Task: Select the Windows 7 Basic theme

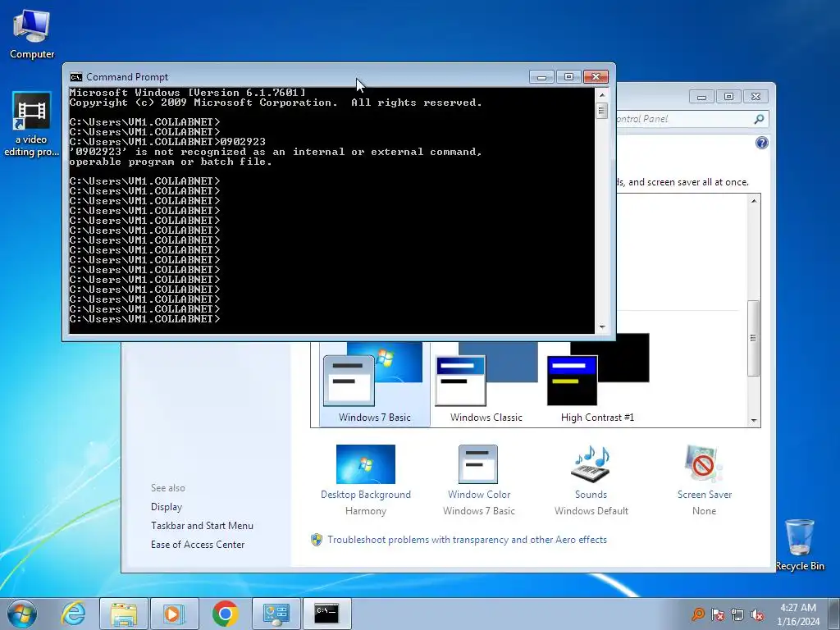Action: pyautogui.click(x=374, y=384)
